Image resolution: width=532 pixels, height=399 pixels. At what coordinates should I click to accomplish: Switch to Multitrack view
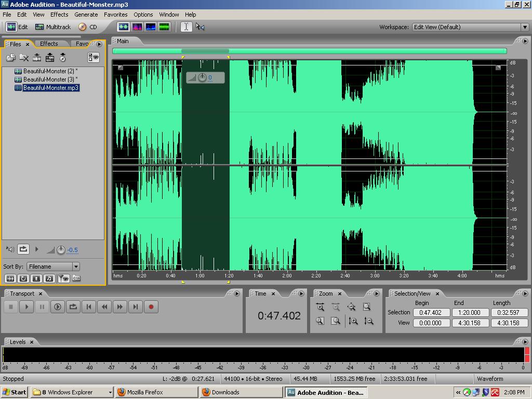click(x=54, y=27)
